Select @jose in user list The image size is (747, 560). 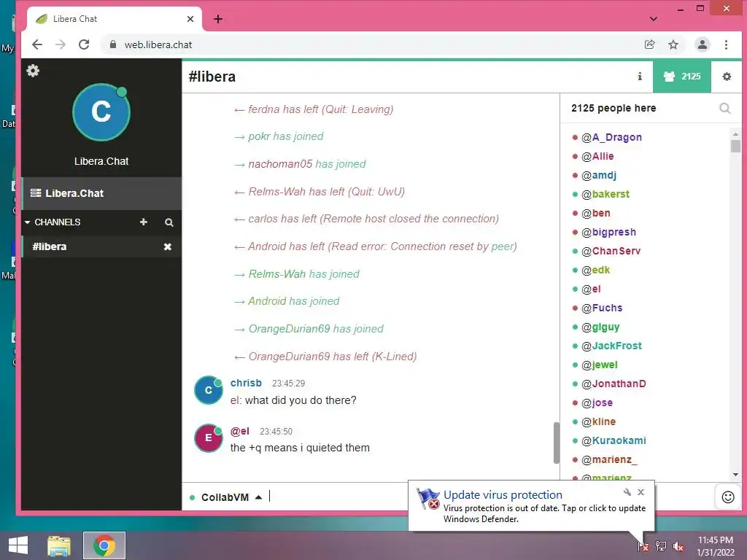point(597,402)
